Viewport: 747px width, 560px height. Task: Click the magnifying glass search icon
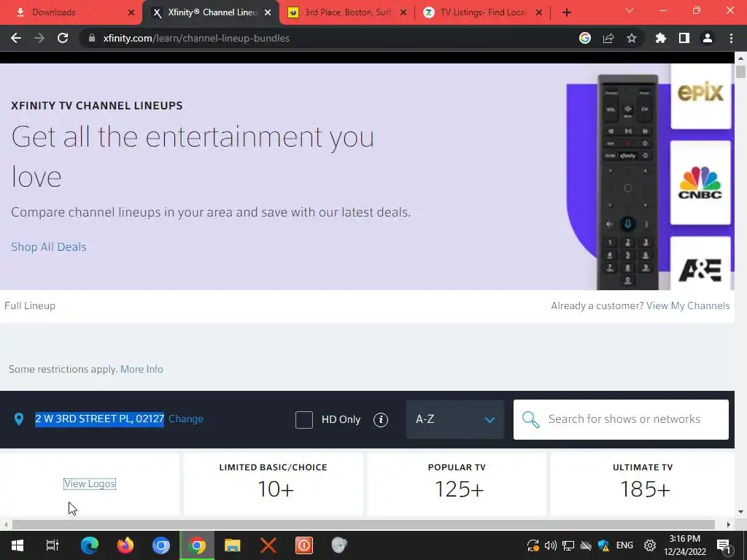click(530, 419)
